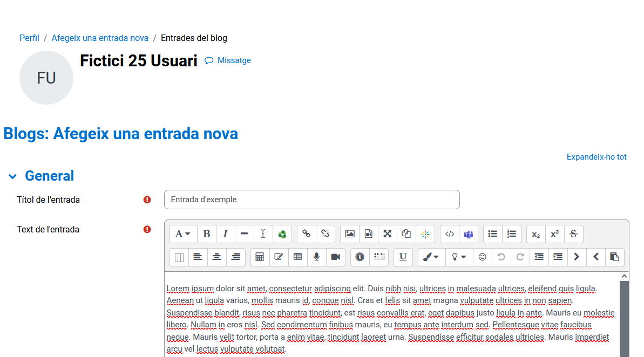This screenshot has height=357, width=644.
Task: Open the HTML source code view
Action: click(x=450, y=234)
